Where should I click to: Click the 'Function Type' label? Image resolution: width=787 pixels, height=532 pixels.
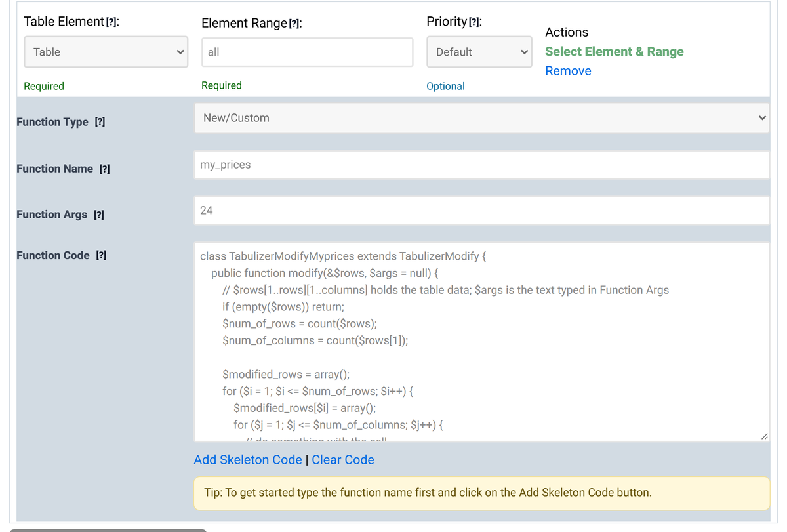52,122
